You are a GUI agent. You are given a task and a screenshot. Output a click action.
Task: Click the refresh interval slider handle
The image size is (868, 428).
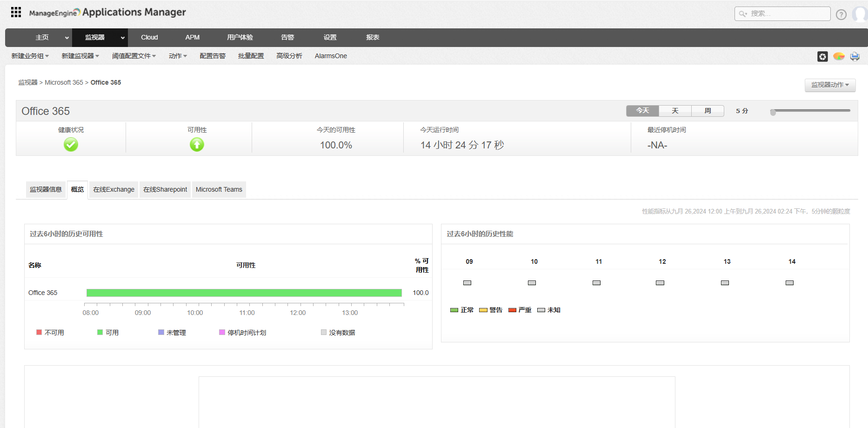773,112
